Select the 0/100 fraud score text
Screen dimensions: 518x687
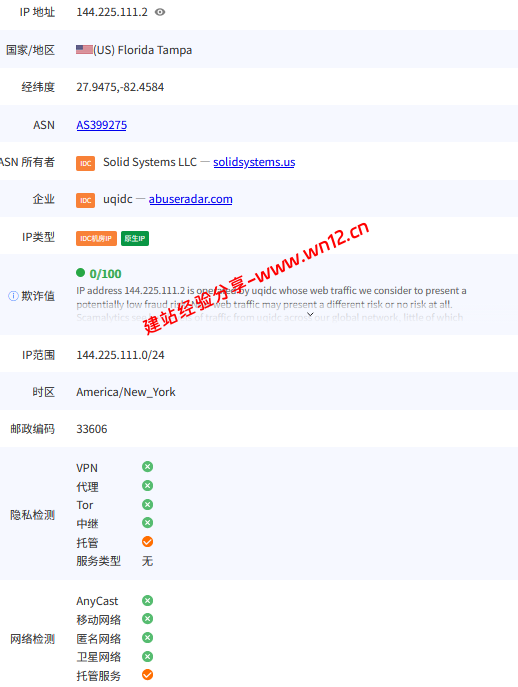[x=105, y=274]
